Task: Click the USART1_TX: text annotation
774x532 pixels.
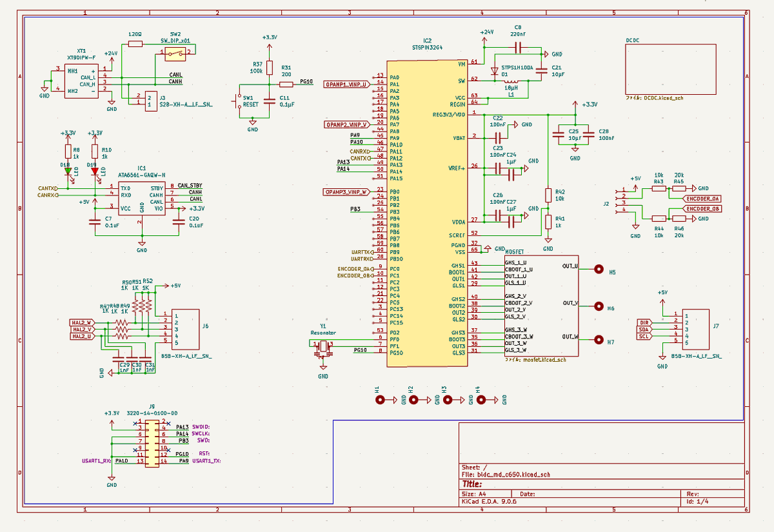Action: (x=207, y=461)
